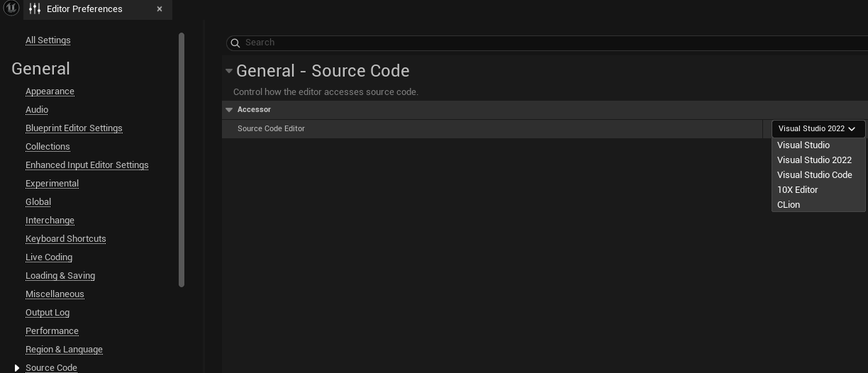Image resolution: width=868 pixels, height=373 pixels.
Task: Open the All Settings link
Action: click(x=48, y=40)
